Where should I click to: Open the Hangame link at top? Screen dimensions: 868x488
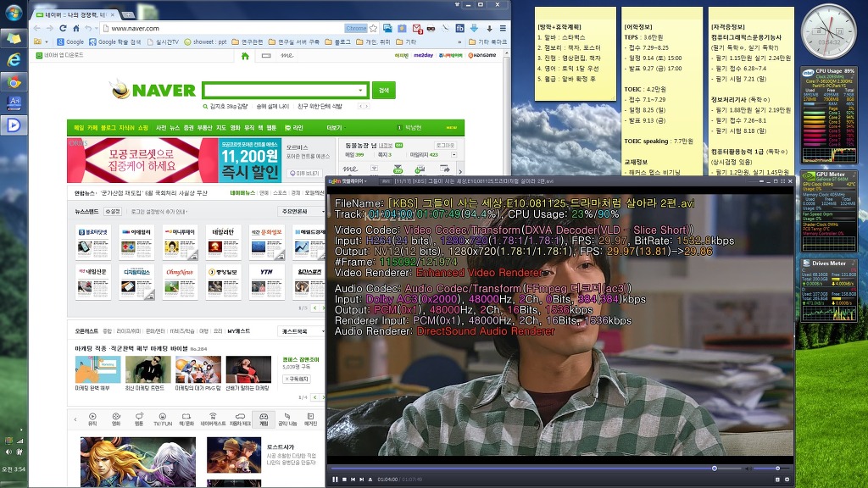point(482,55)
